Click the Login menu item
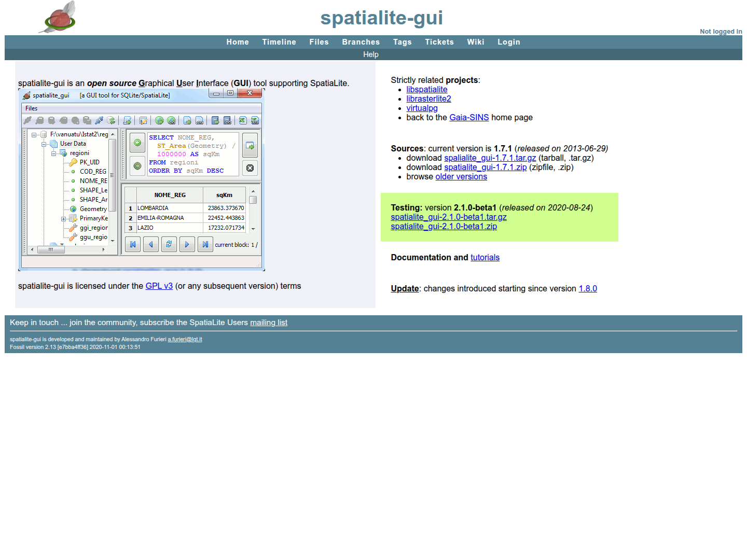Image resolution: width=747 pixels, height=560 pixels. (509, 42)
